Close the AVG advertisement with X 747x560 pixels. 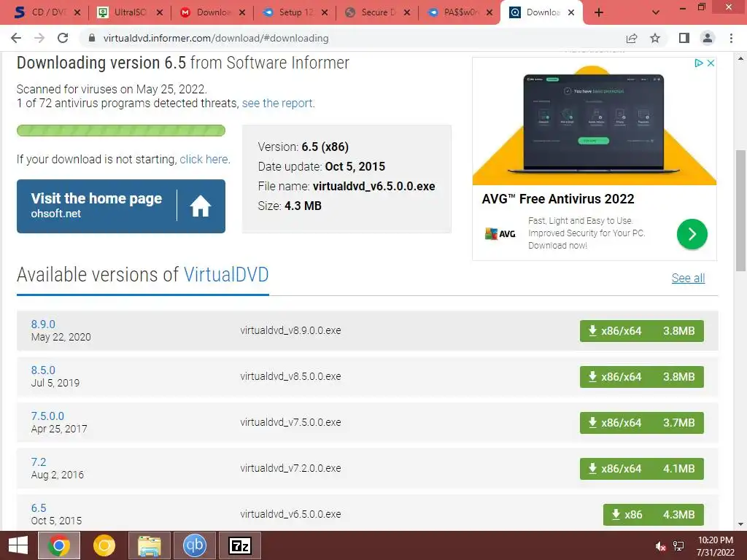pyautogui.click(x=711, y=63)
